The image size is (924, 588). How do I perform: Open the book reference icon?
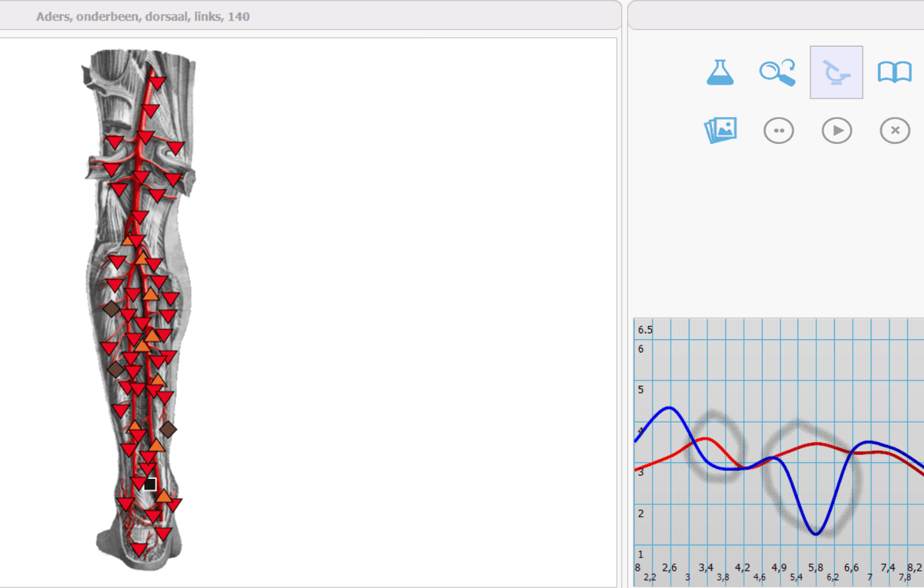[895, 72]
